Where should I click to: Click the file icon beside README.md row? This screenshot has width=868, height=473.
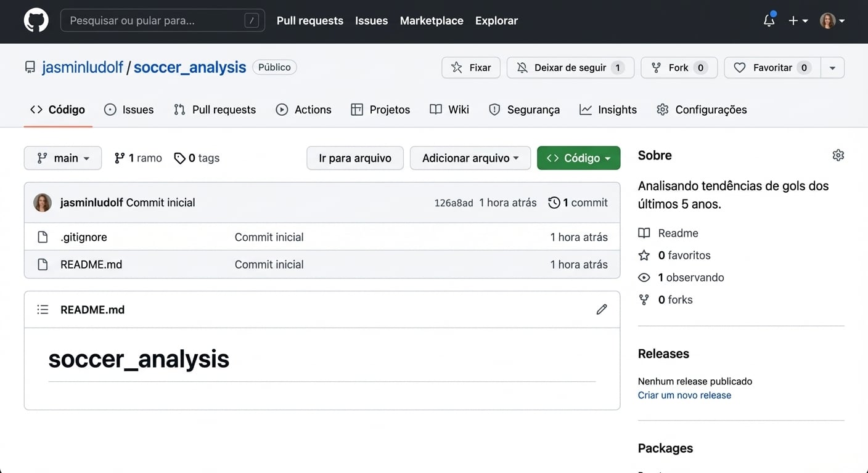click(x=43, y=264)
